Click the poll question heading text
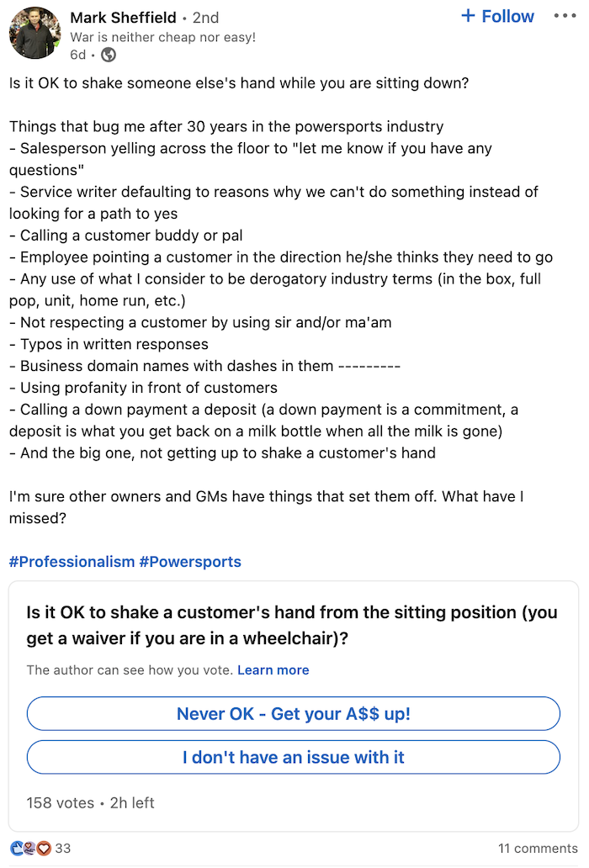The width and height of the screenshot is (589, 868). [x=292, y=626]
